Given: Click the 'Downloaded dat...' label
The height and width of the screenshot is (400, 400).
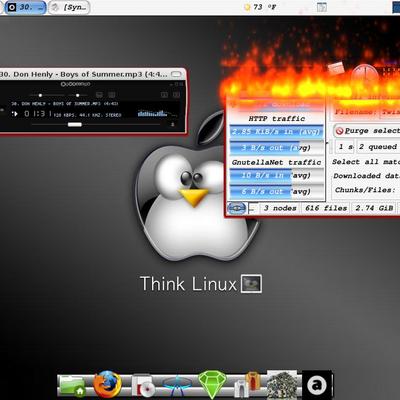Looking at the screenshot, I should coord(366,176).
